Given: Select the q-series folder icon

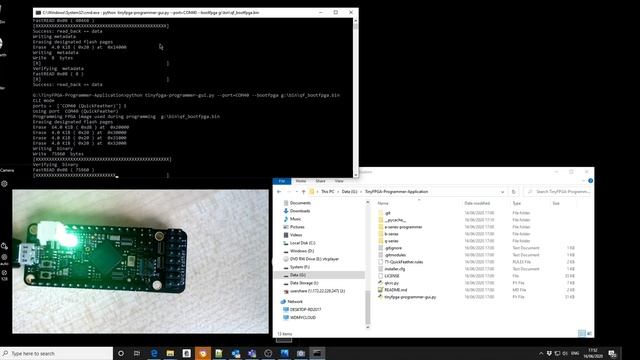Looking at the screenshot, I should [x=380, y=241].
